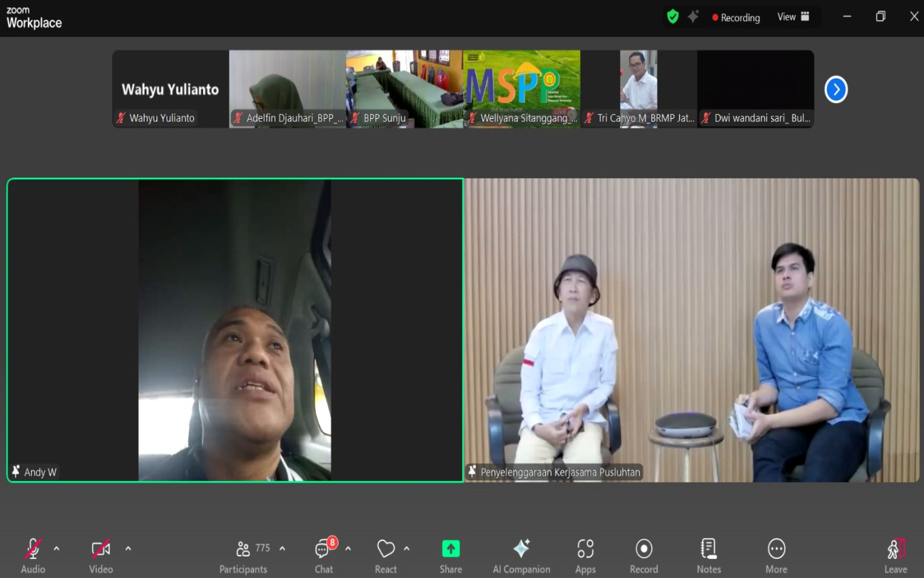Expand audio options arrow next to Audio
This screenshot has height=578, width=924.
[57, 548]
